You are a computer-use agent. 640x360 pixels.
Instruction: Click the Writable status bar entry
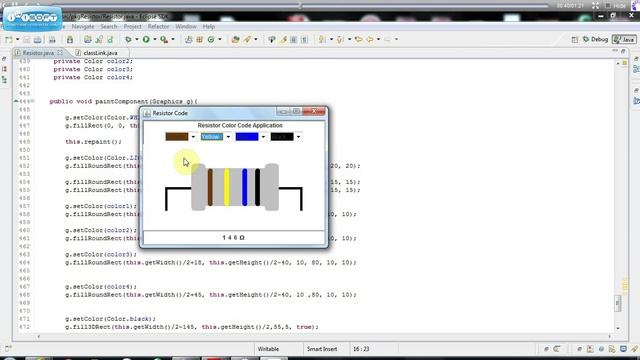(268, 349)
